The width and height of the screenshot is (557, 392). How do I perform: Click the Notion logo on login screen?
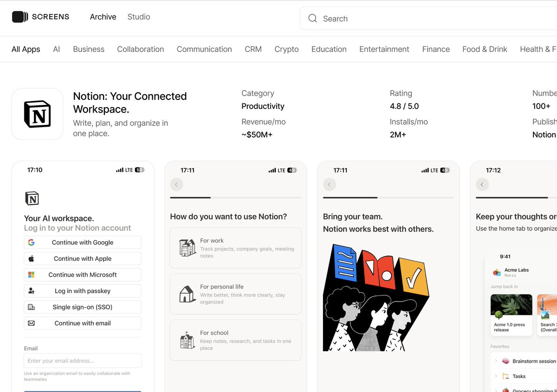coord(32,198)
